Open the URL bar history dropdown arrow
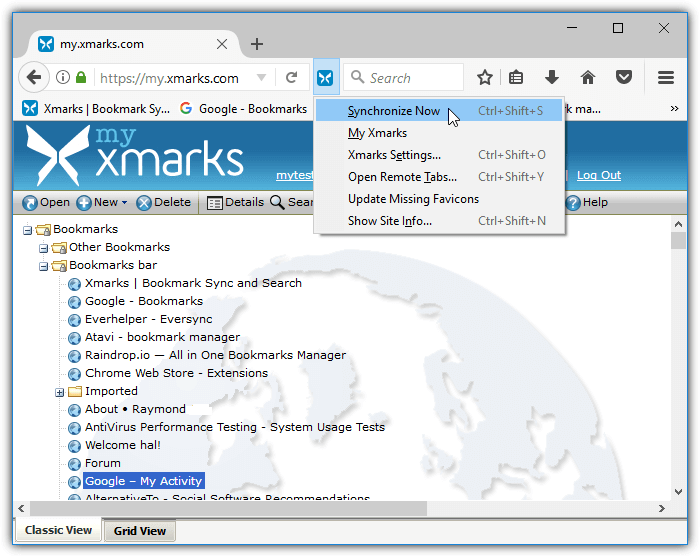Viewport: 700px width, 556px height. point(261,78)
